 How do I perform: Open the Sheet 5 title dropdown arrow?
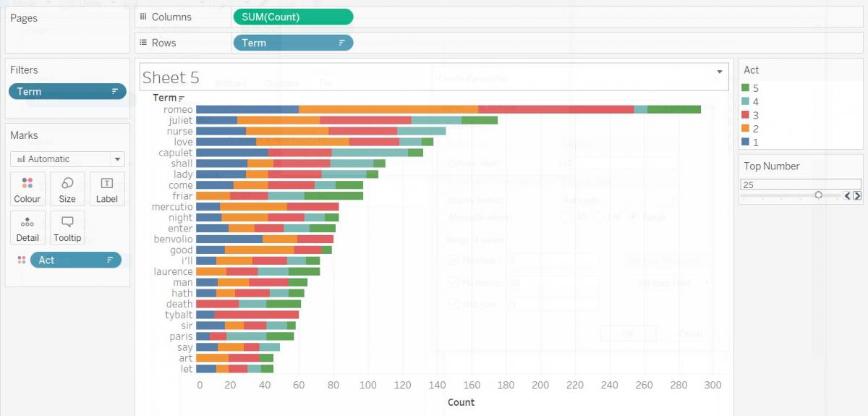[719, 72]
